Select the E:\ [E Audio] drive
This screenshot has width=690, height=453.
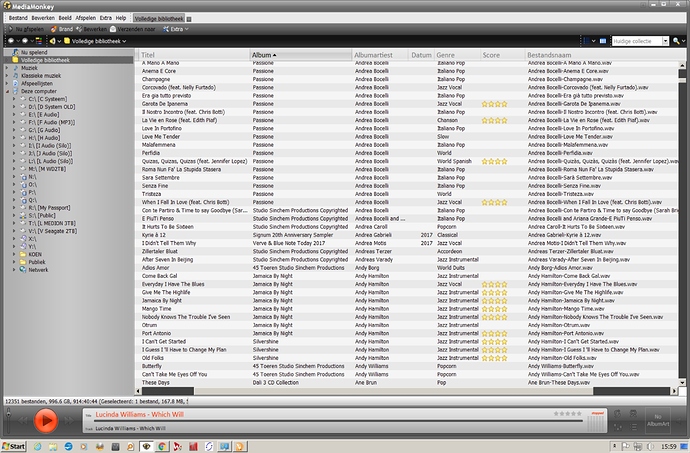[44, 114]
